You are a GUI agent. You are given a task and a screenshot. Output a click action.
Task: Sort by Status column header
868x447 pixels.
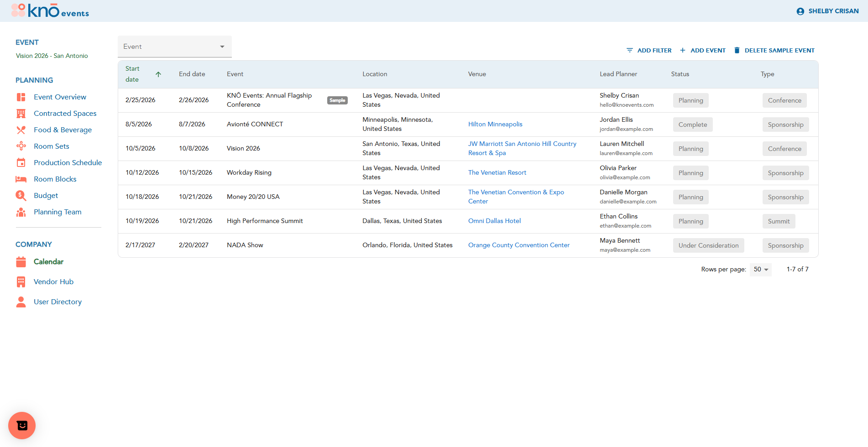680,74
